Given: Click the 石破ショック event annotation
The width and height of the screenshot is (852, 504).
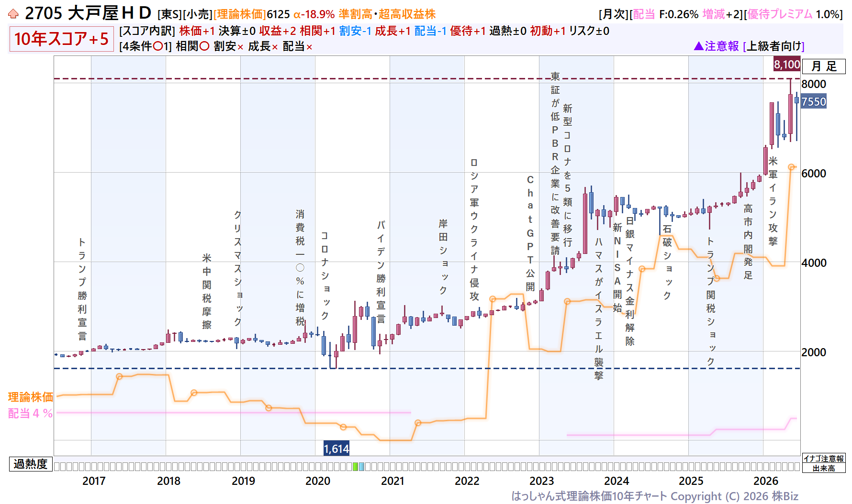Looking at the screenshot, I should pyautogui.click(x=667, y=262).
